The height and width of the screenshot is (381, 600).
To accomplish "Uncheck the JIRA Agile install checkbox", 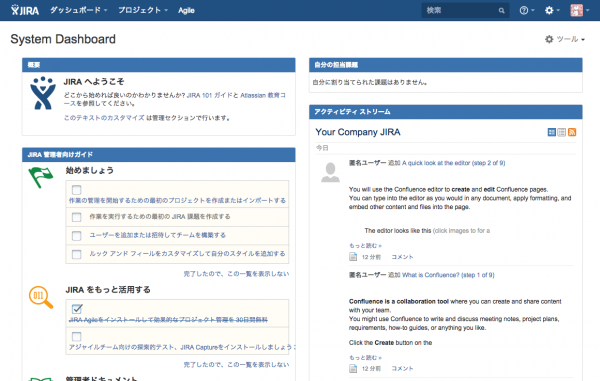I will coord(77,309).
